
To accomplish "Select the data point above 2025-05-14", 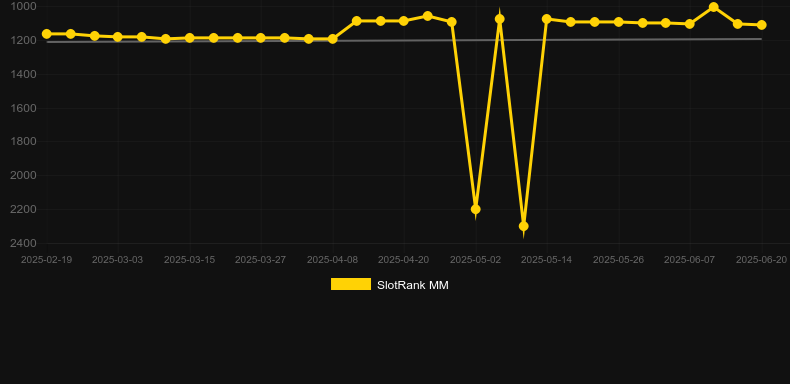I will (547, 19).
